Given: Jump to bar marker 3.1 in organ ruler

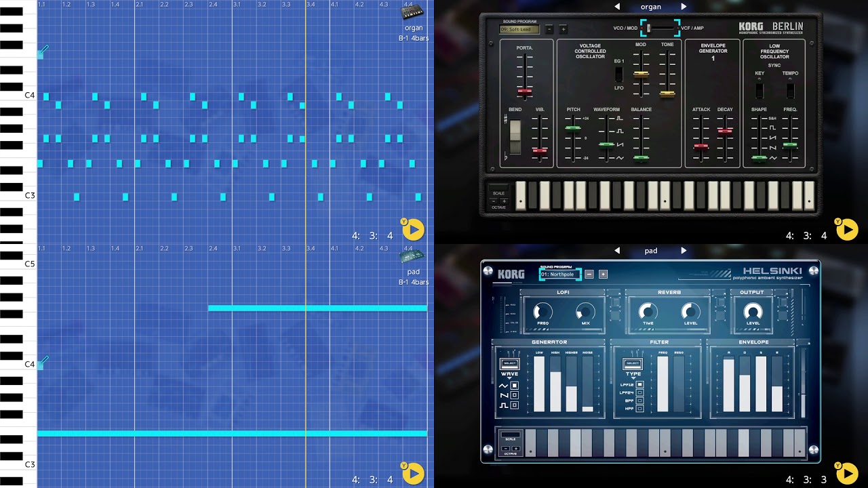Looking at the screenshot, I should click(237, 4).
